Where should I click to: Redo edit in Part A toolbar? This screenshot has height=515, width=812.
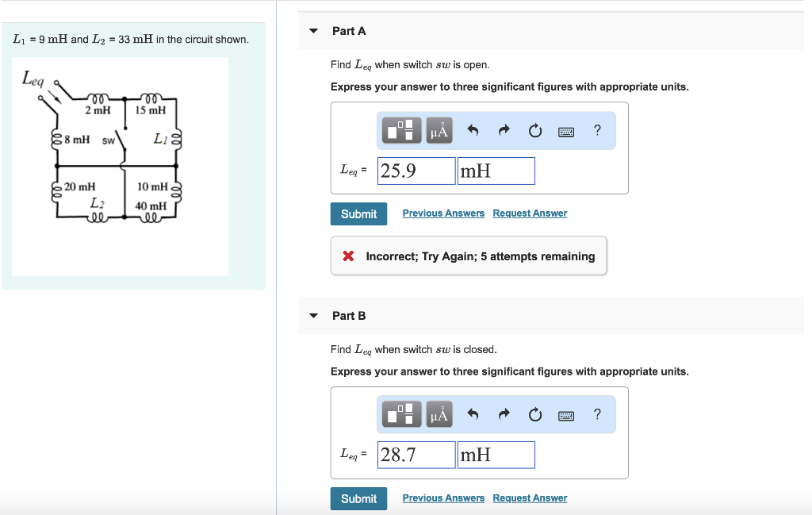(504, 130)
